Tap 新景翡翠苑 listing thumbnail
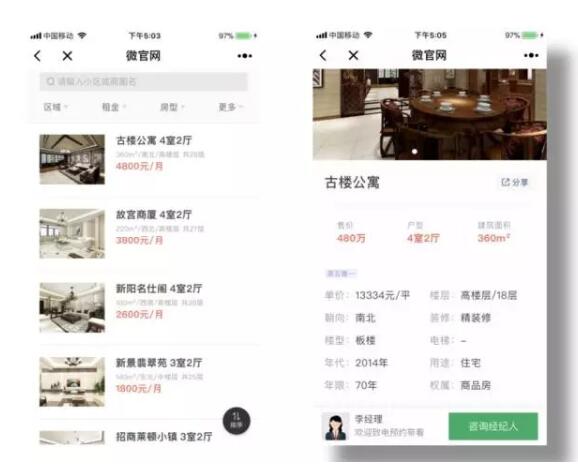This screenshot has width=578, height=466. tap(72, 382)
